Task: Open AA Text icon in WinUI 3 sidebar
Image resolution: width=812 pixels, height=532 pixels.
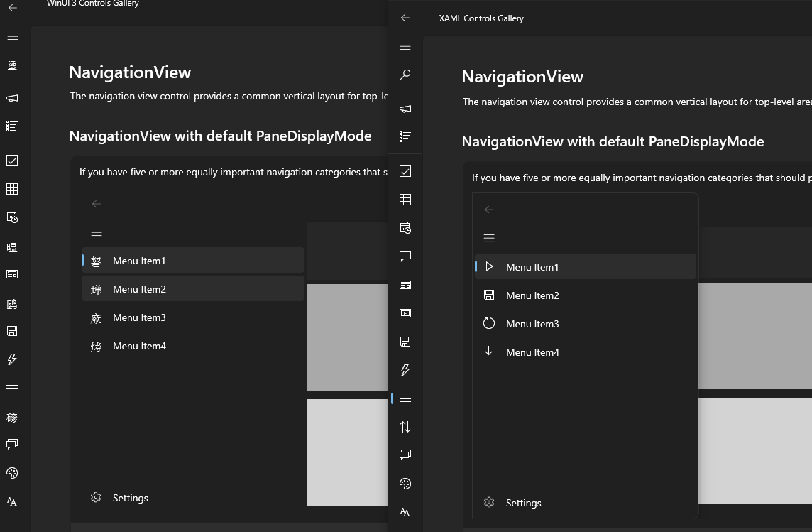Action: tap(13, 501)
